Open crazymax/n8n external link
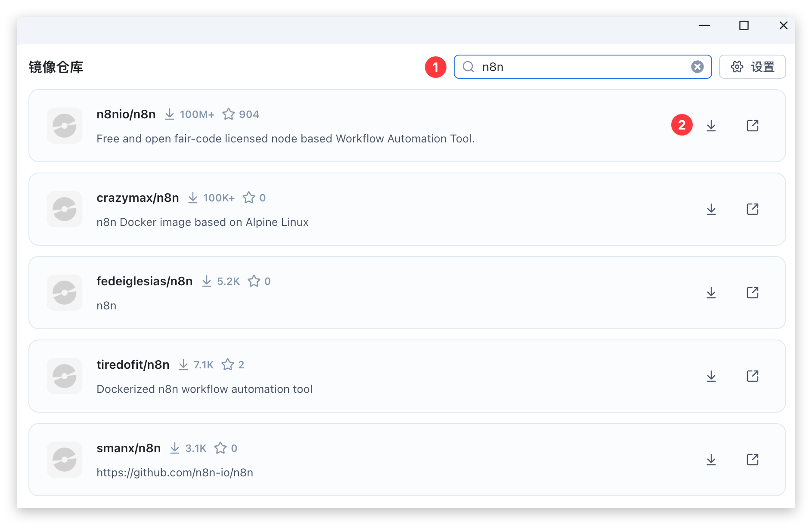The image size is (812, 525). click(752, 209)
